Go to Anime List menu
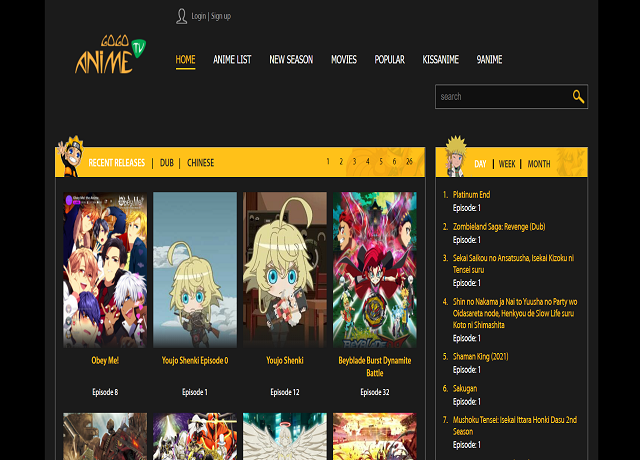This screenshot has width=640, height=460. pyautogui.click(x=232, y=60)
